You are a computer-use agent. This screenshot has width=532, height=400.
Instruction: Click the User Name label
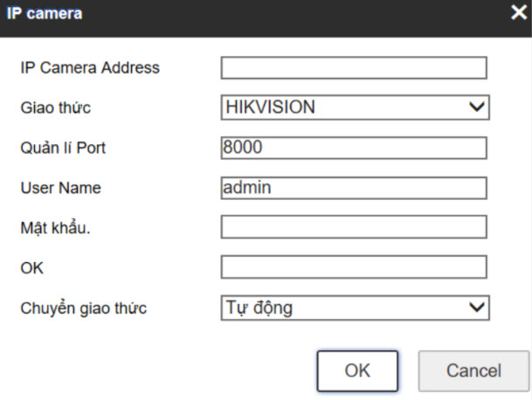(x=59, y=188)
